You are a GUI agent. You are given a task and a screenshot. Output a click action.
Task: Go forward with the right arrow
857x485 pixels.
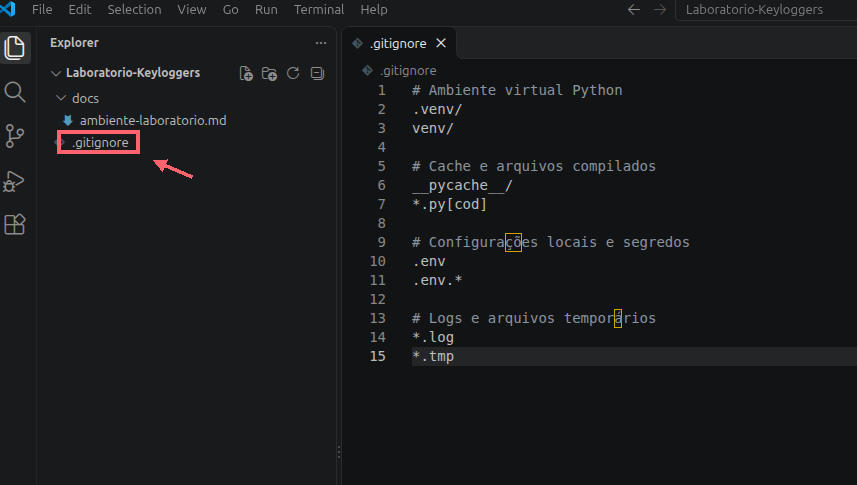tap(660, 9)
